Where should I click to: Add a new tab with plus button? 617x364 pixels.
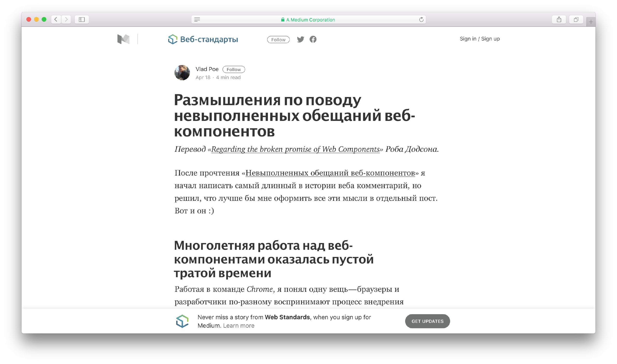pos(591,22)
